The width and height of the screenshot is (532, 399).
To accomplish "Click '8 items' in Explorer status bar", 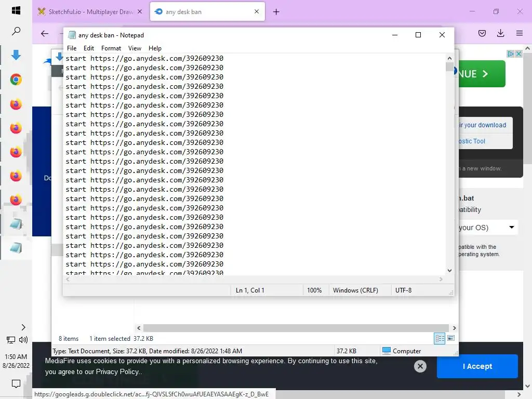I will click(68, 339).
